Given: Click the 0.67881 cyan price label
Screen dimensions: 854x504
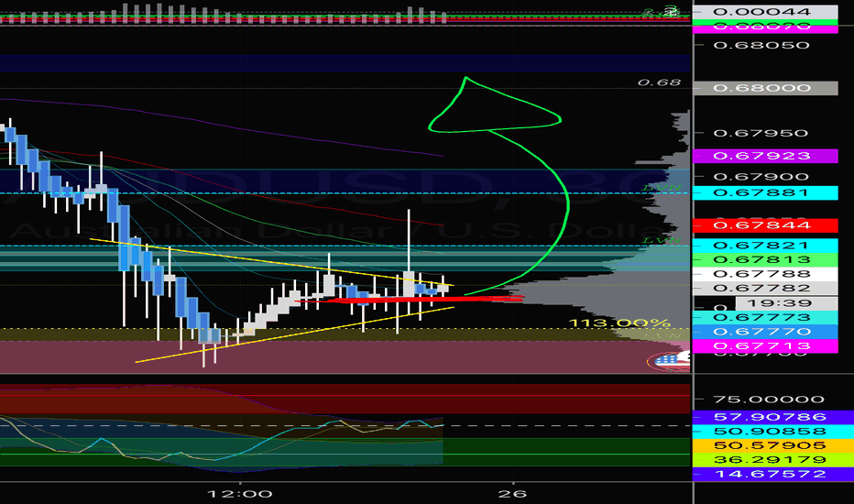Looking at the screenshot, I should coord(765,192).
